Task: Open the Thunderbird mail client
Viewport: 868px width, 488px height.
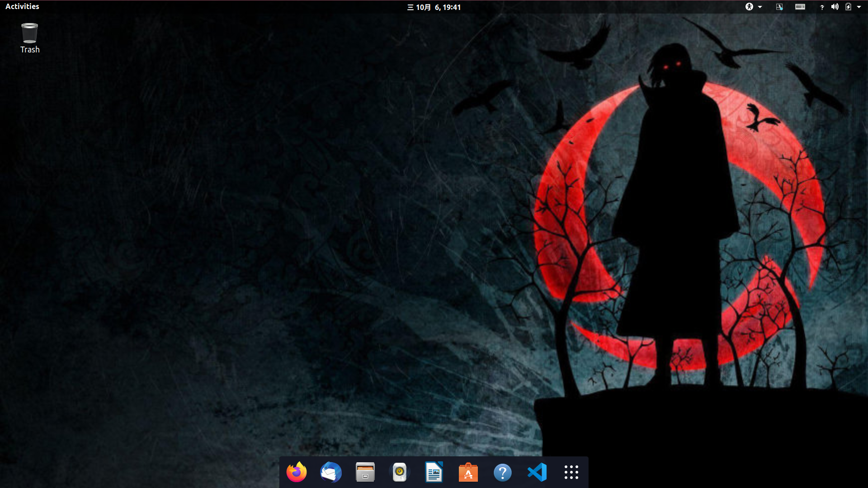Action: click(331, 472)
